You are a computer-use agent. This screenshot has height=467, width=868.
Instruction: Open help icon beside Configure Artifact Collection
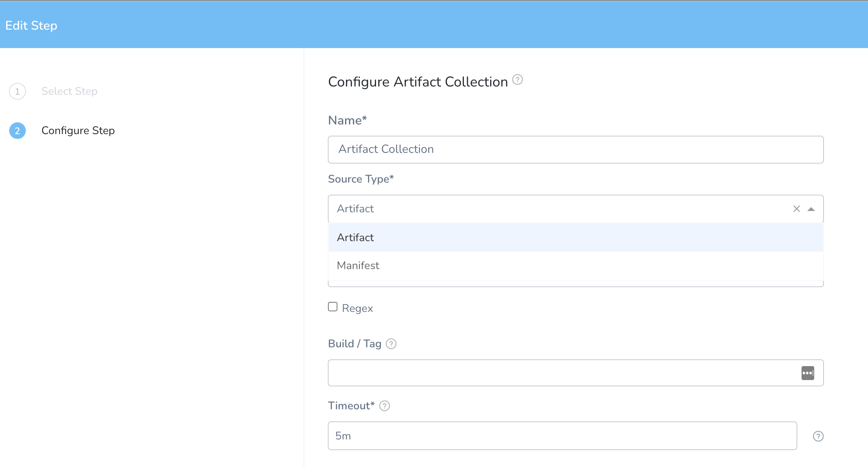tap(517, 80)
